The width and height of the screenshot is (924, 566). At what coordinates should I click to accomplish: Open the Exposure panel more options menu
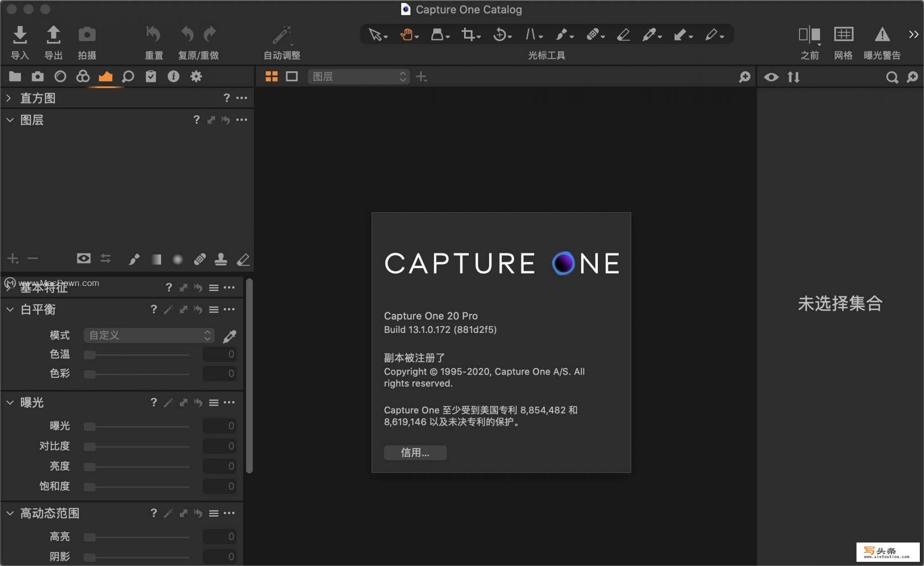point(229,402)
